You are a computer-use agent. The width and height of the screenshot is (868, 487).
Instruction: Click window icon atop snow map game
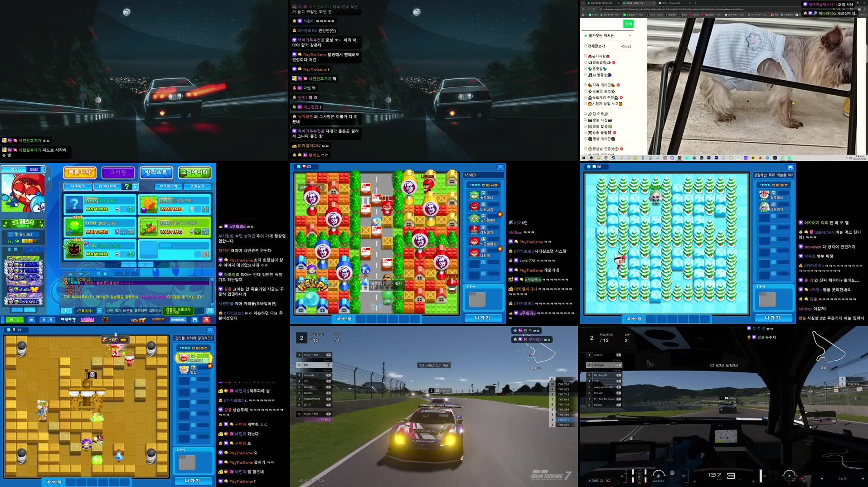(790, 168)
